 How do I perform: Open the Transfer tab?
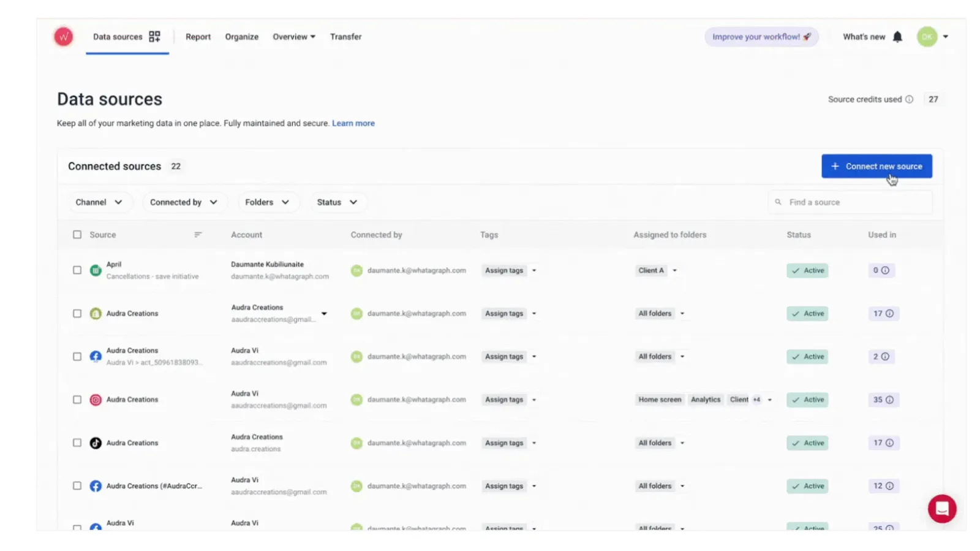[345, 37]
